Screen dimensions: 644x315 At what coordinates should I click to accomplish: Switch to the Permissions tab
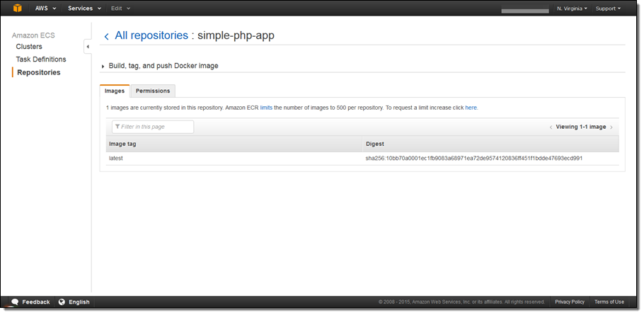pos(153,91)
